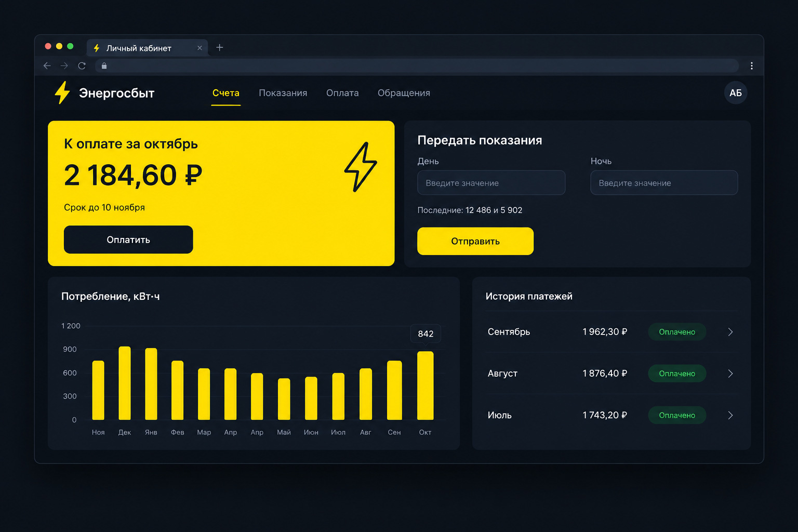Open the Обращения tab
Viewport: 798px width, 532px height.
click(x=404, y=93)
